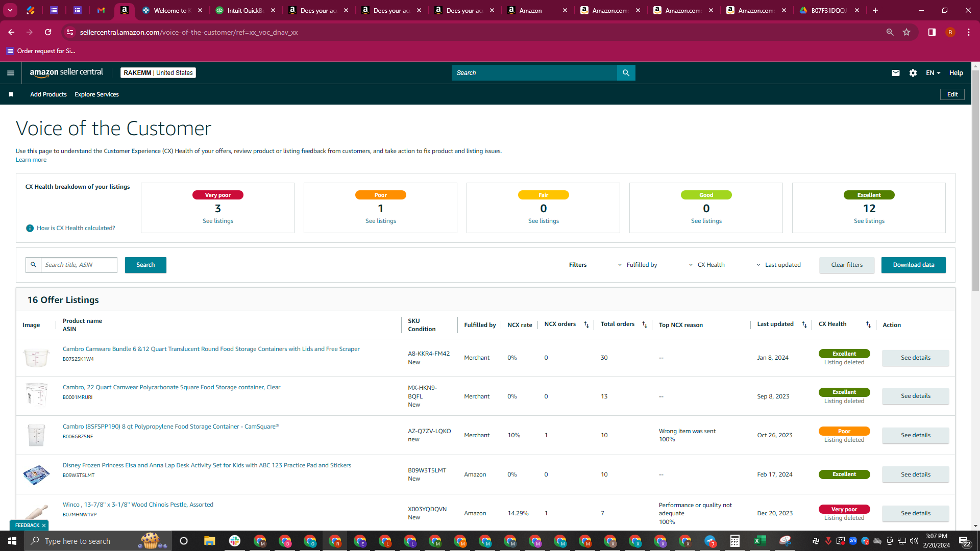See details for Disney Frozen Lap Desk listing
The height and width of the screenshot is (551, 980).
point(916,474)
